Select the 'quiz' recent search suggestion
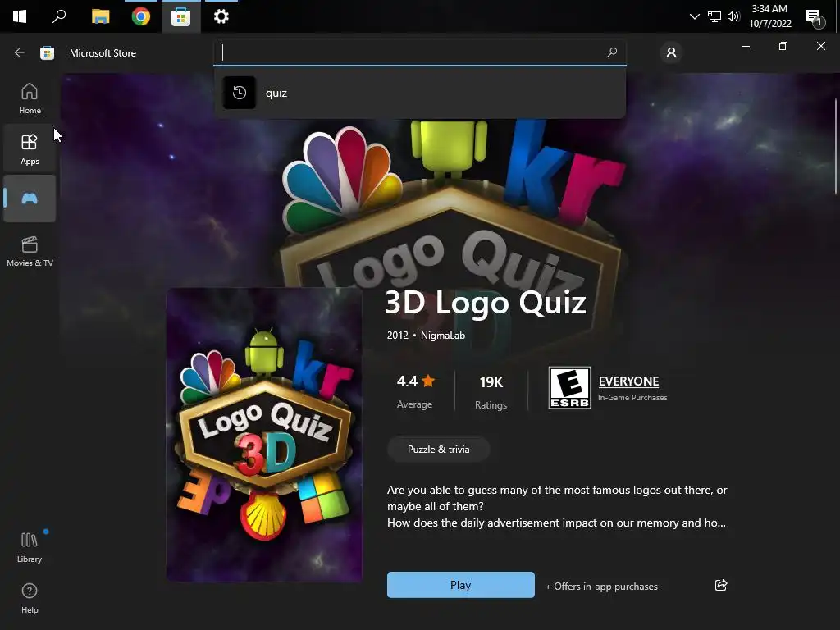 tap(419, 93)
